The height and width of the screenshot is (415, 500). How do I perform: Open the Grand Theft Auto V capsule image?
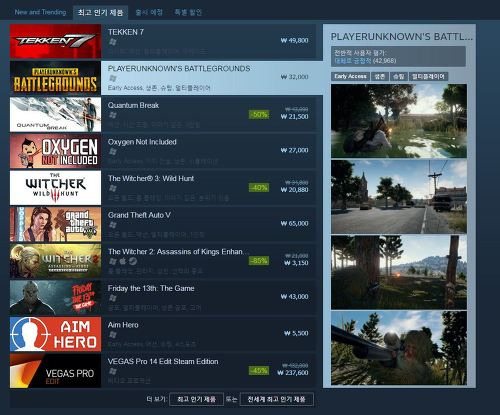click(x=55, y=224)
